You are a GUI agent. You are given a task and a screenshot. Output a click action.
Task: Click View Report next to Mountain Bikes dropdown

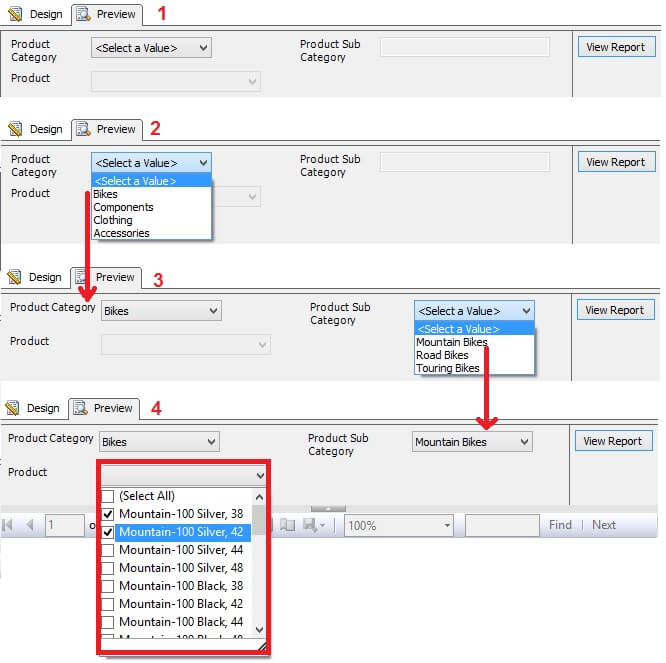click(613, 441)
